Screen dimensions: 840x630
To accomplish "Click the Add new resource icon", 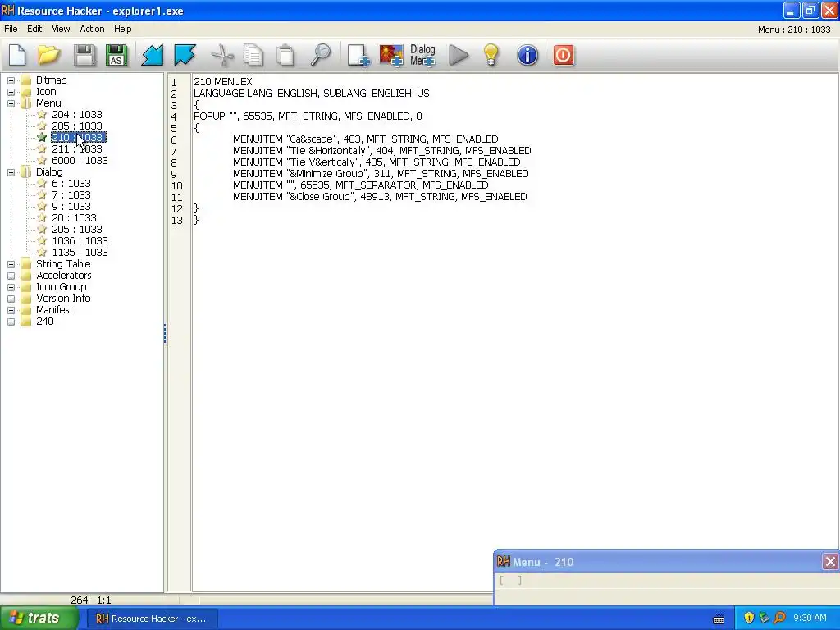I will pyautogui.click(x=358, y=55).
